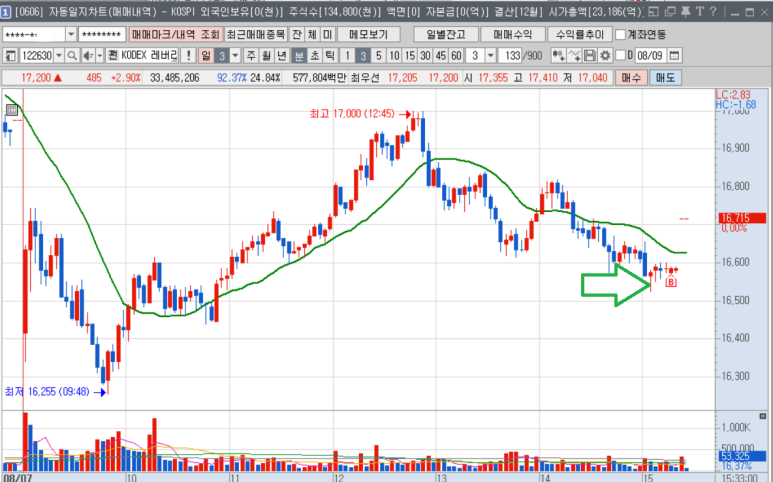Viewport: 773px width, 482px height.
Task: Click the 일 3 period count button
Action: [222, 56]
